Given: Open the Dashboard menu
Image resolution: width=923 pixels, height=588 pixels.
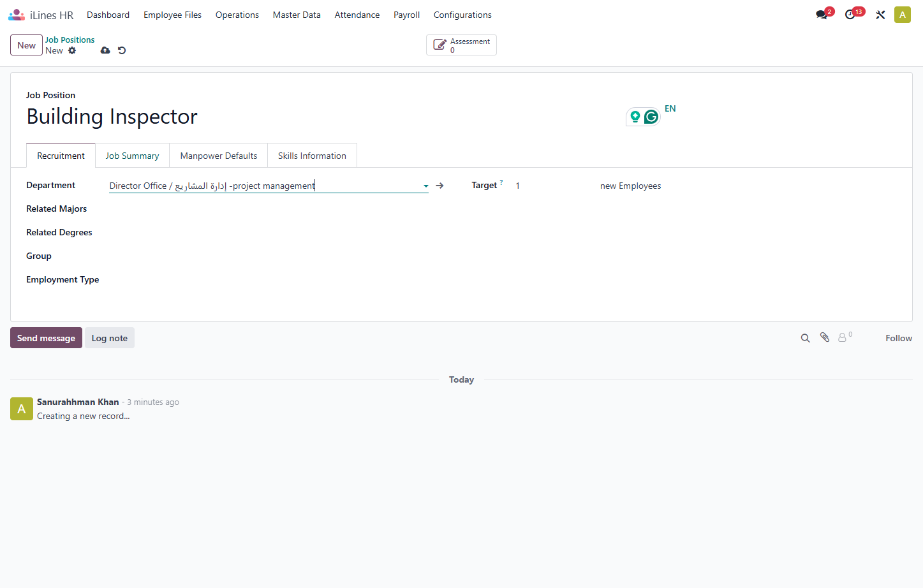Looking at the screenshot, I should (108, 15).
